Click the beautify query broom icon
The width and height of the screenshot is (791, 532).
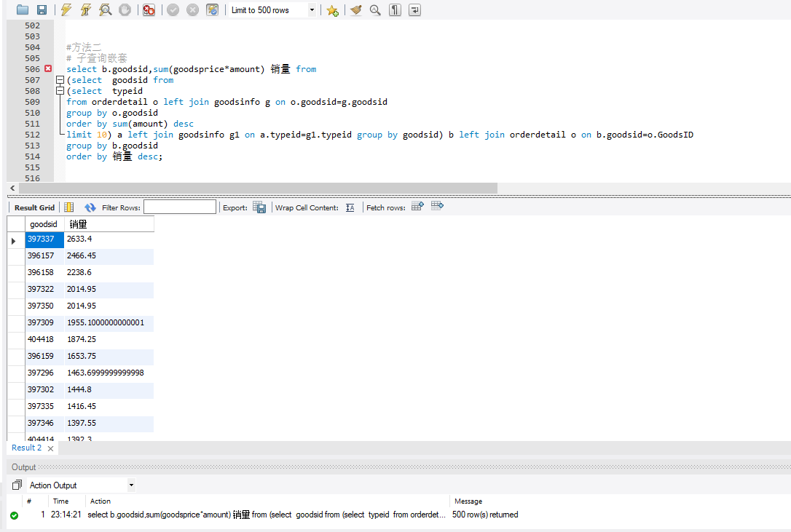pyautogui.click(x=355, y=10)
